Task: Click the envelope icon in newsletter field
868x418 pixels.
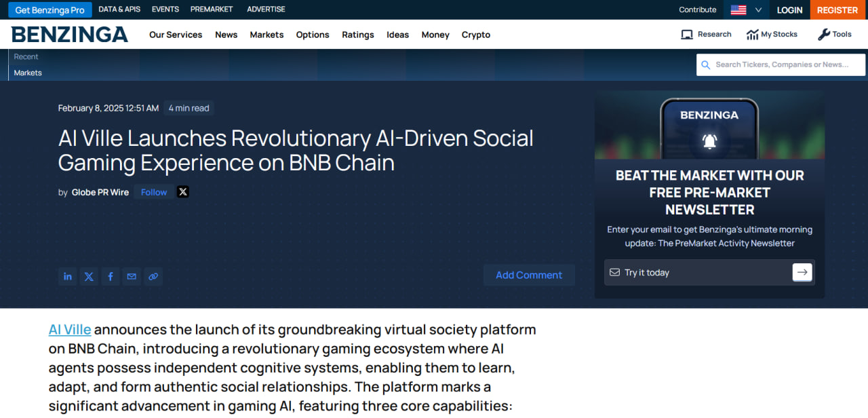Action: 614,272
